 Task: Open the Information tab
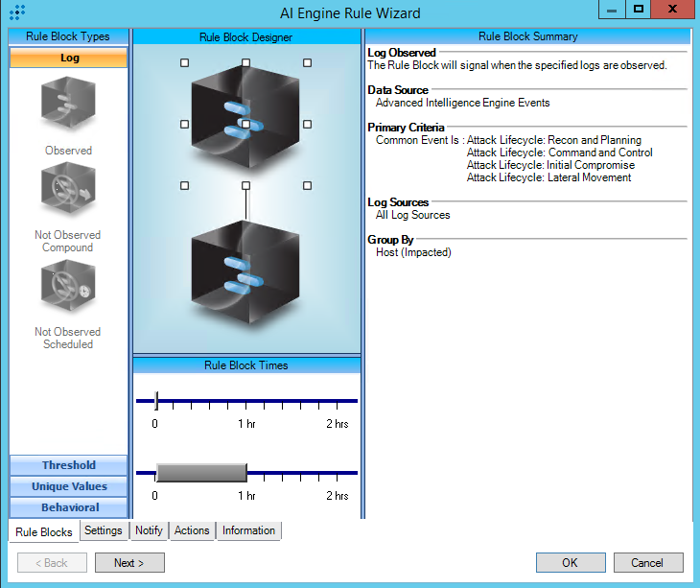coord(248,530)
